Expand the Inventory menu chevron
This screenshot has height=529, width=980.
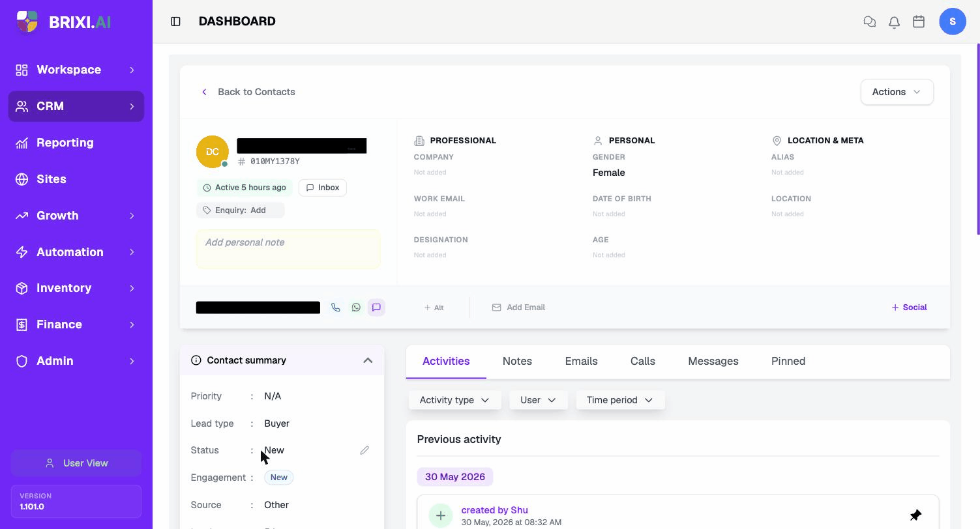click(x=132, y=288)
